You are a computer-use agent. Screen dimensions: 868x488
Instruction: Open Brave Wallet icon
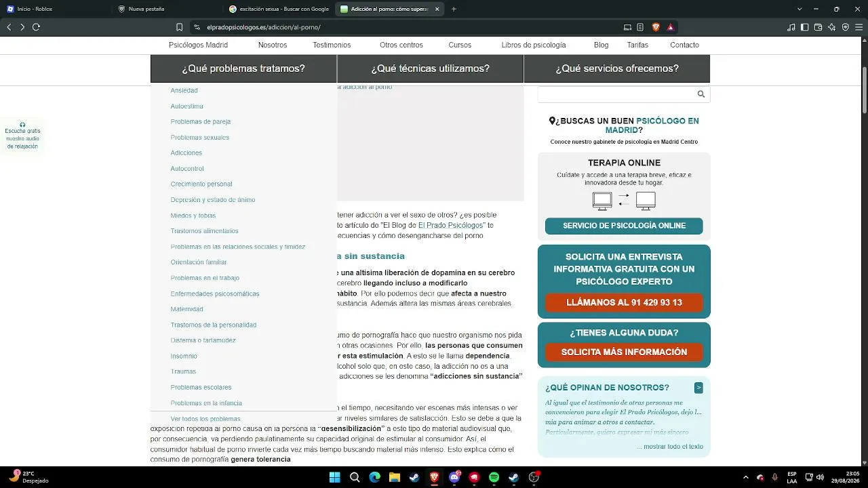click(x=818, y=27)
